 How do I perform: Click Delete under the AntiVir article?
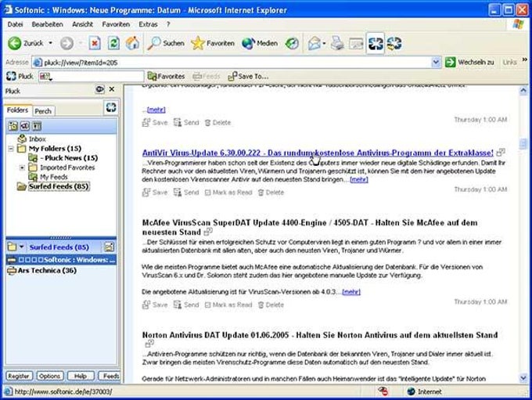pyautogui.click(x=271, y=193)
